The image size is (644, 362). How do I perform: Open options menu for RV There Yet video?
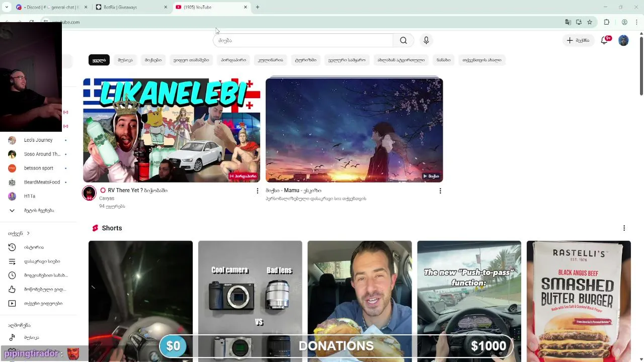coord(258,191)
